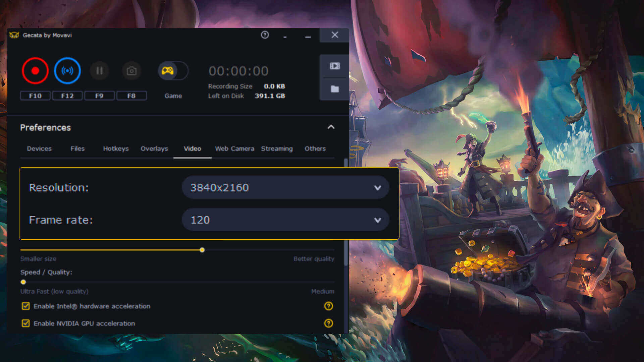Switch to the Files tab
Screen dimensions: 644x362
tap(77, 148)
